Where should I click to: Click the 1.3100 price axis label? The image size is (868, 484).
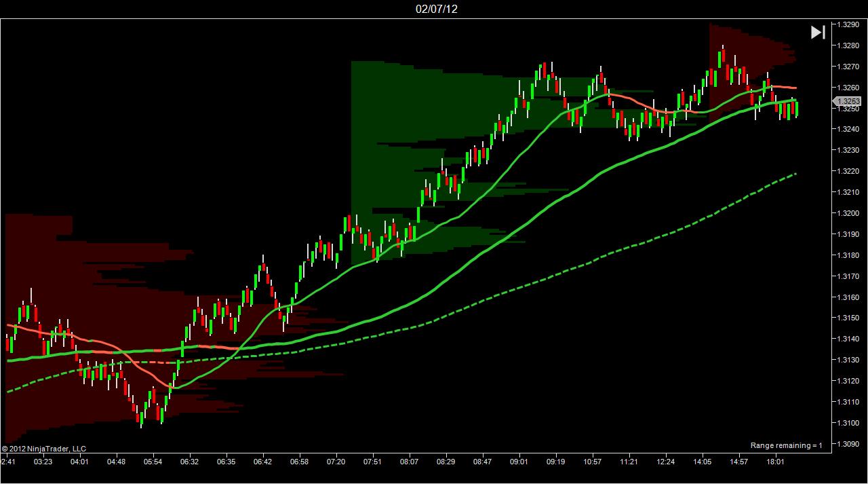tap(848, 423)
